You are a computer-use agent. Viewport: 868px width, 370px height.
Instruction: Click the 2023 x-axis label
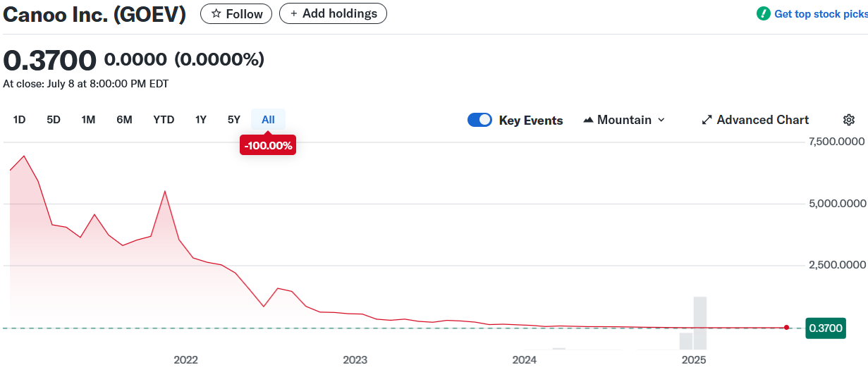pos(355,360)
